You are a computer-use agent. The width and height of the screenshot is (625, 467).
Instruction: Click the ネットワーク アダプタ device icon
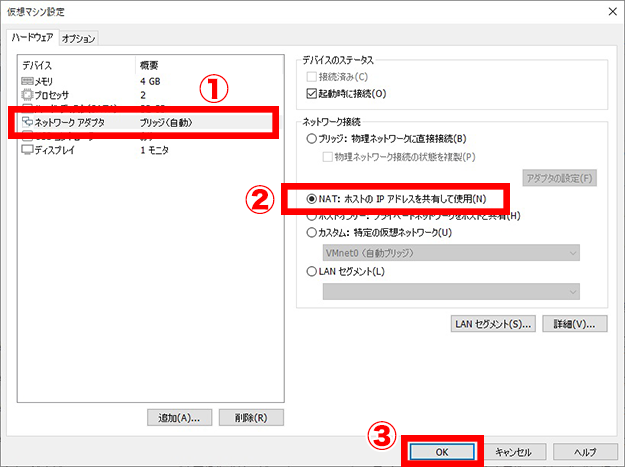click(x=27, y=121)
